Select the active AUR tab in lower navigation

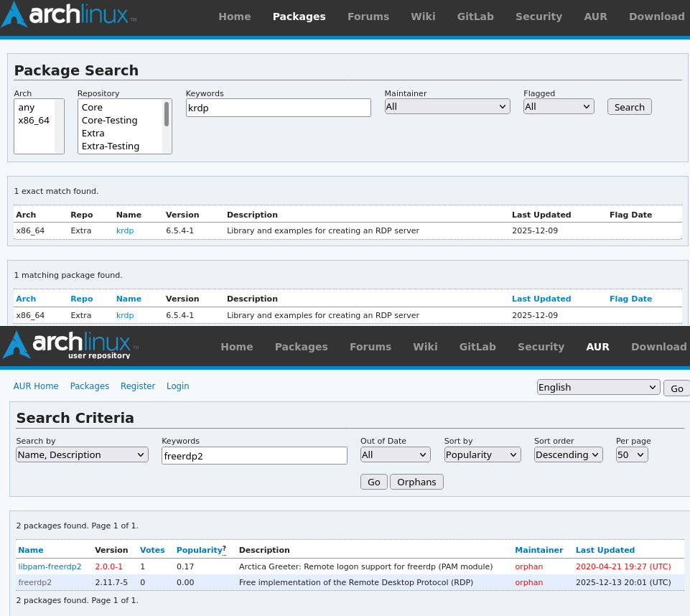click(597, 347)
